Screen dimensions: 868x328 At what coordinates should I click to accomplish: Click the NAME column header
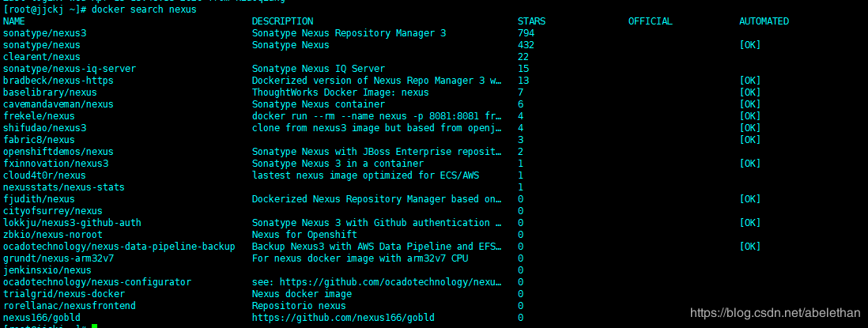pos(14,21)
